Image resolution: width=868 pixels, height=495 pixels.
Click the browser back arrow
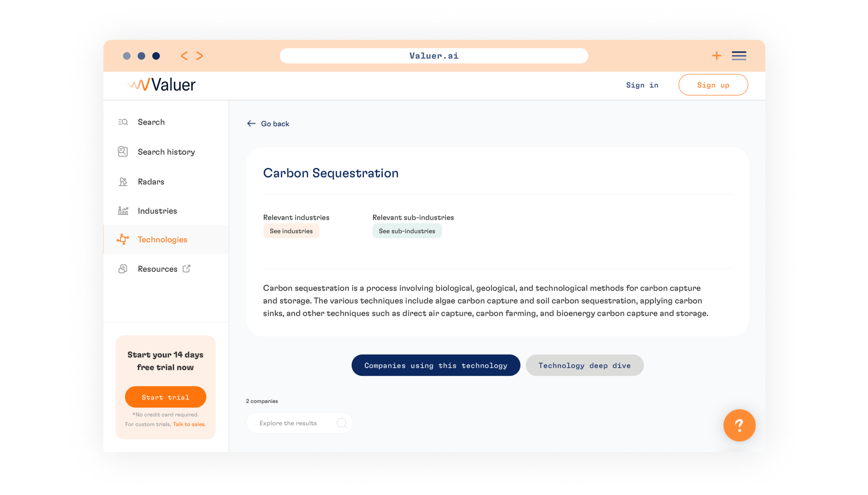point(184,56)
